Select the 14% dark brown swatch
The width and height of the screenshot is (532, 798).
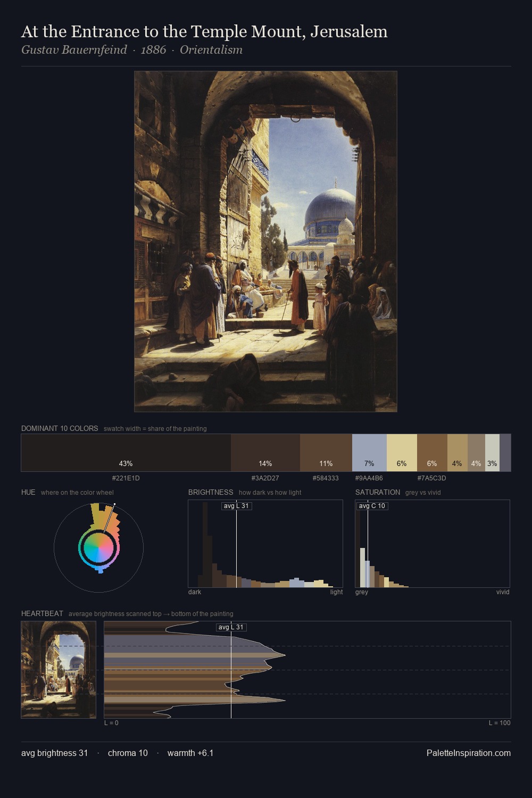[x=265, y=453]
